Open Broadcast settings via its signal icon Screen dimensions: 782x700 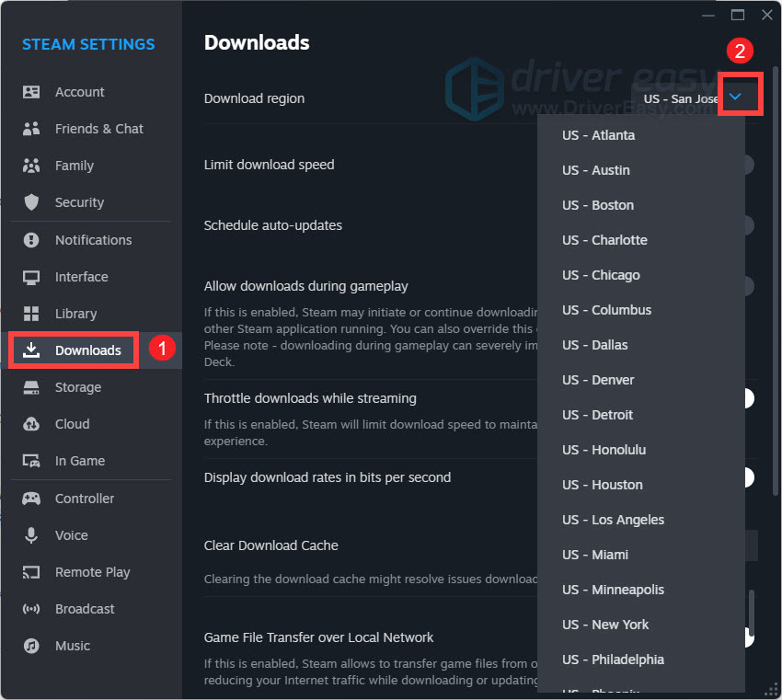pos(29,609)
